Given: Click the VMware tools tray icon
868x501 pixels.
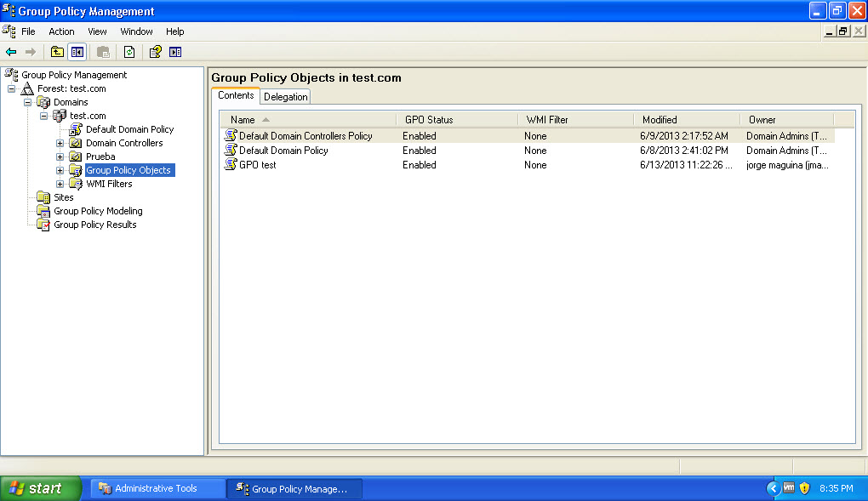Looking at the screenshot, I should [x=789, y=487].
